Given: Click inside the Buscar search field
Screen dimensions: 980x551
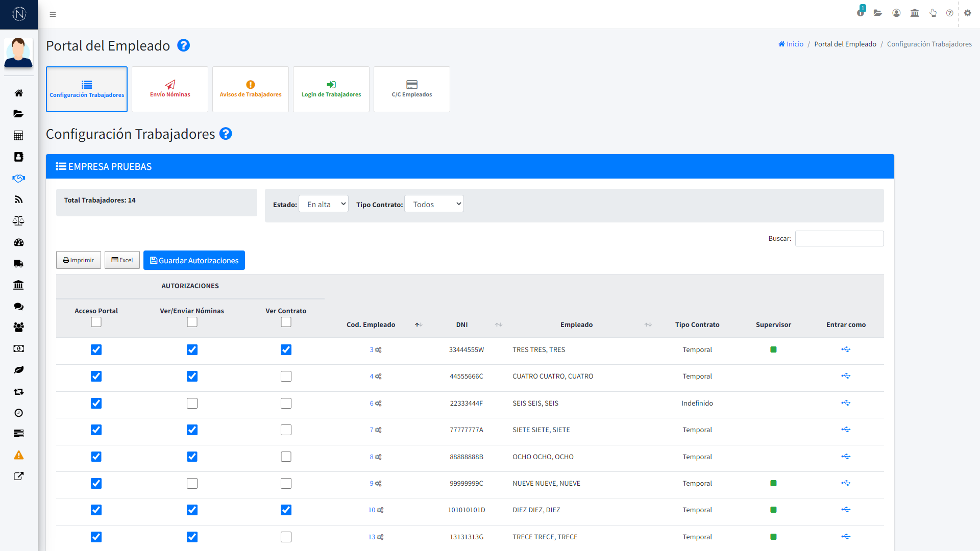Looking at the screenshot, I should click(x=839, y=238).
